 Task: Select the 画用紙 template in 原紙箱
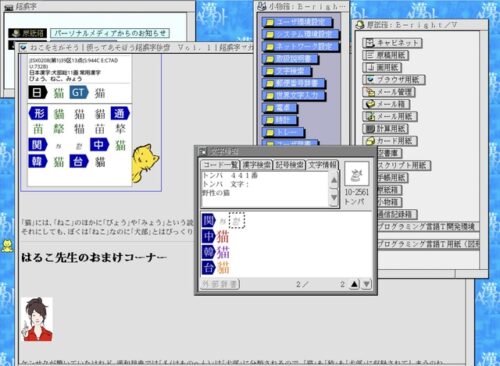coord(382,67)
